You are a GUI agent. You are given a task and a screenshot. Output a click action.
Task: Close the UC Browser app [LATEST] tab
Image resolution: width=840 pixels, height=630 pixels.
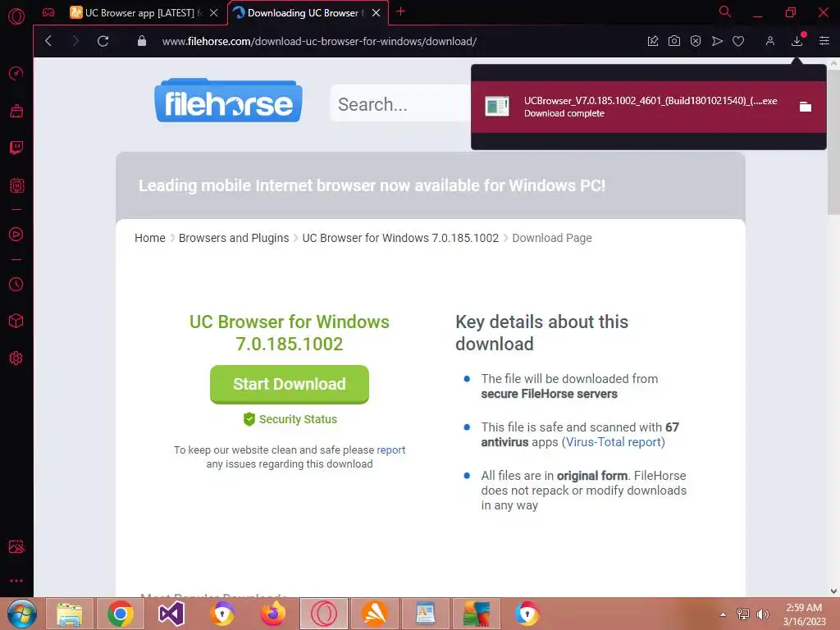tap(214, 13)
